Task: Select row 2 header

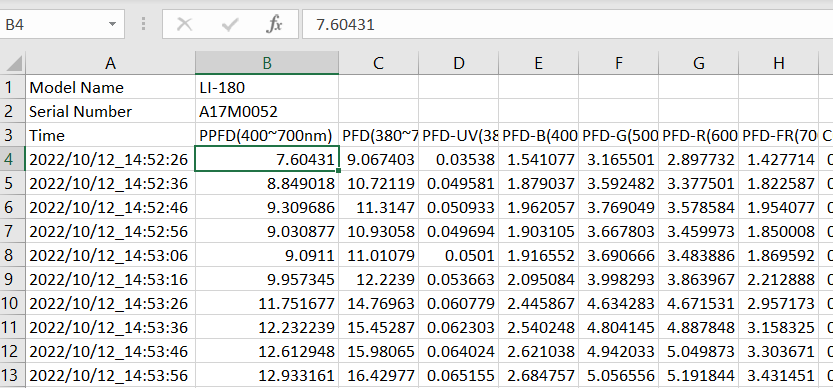Action: [x=12, y=111]
